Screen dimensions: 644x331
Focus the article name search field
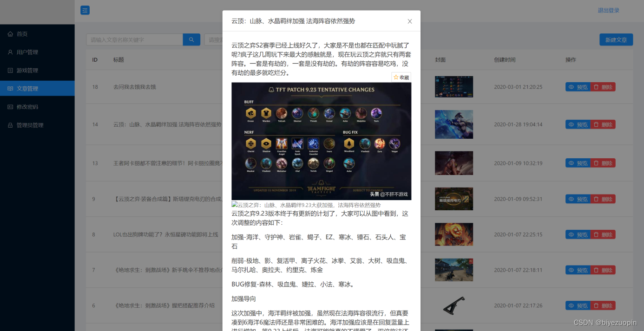click(x=135, y=40)
